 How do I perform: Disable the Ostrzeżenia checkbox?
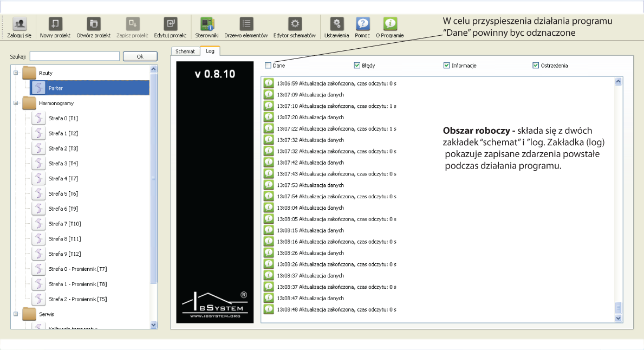[x=536, y=66]
